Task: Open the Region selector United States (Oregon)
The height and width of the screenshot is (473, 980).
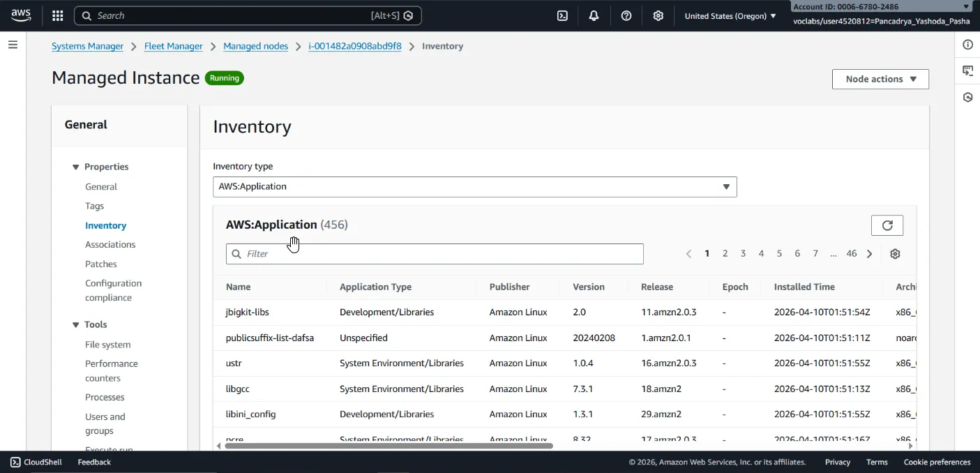Action: click(x=730, y=15)
